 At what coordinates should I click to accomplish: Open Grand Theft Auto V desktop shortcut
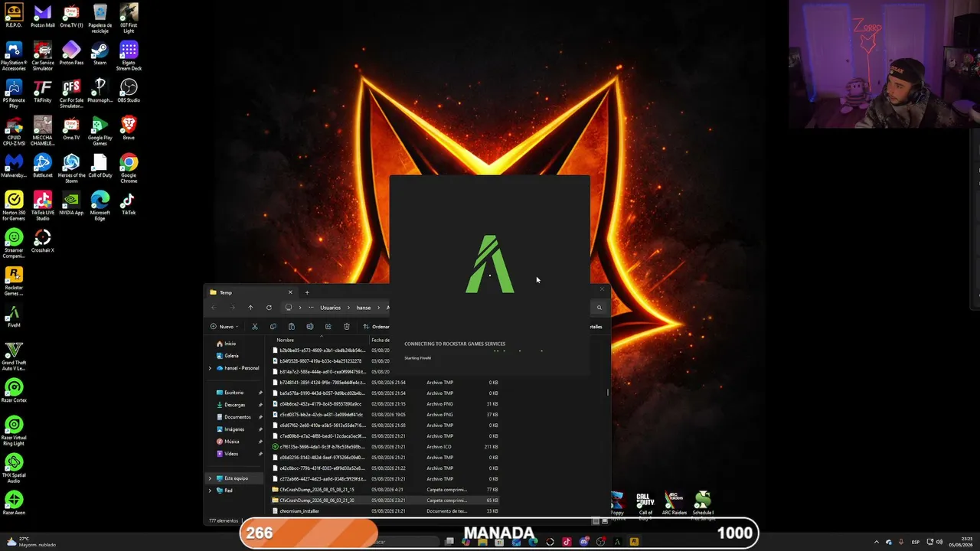coord(14,356)
